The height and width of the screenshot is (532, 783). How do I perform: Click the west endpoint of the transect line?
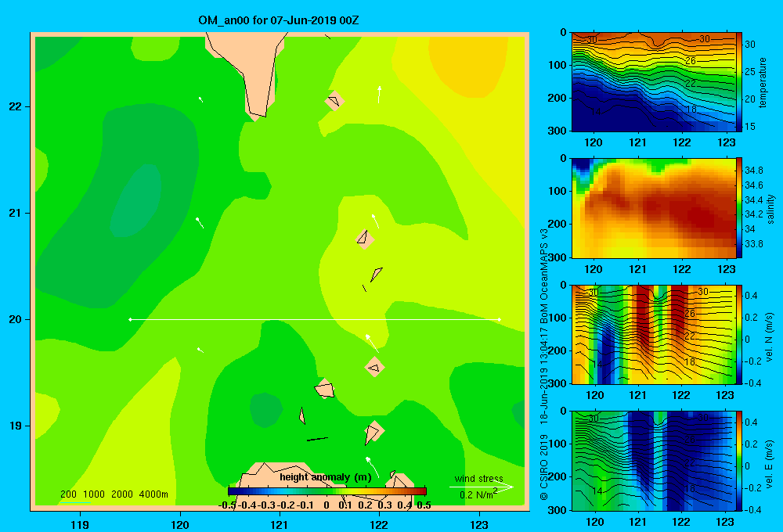[x=130, y=319]
